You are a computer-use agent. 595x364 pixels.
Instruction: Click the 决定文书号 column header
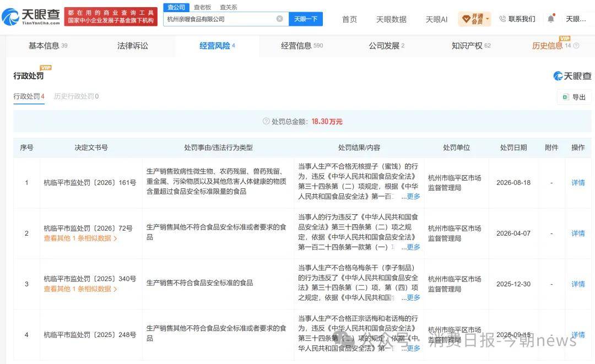click(91, 148)
